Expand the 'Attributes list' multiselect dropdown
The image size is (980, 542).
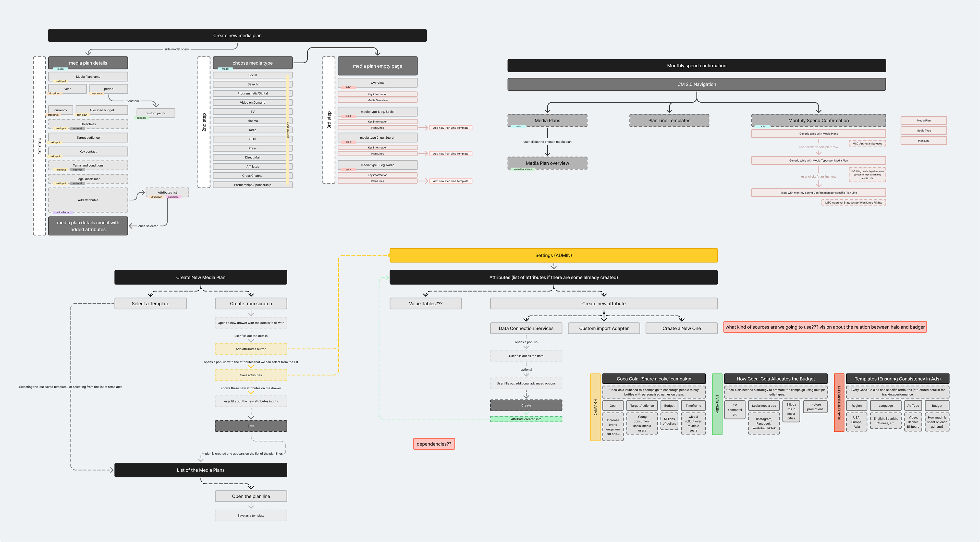point(167,192)
